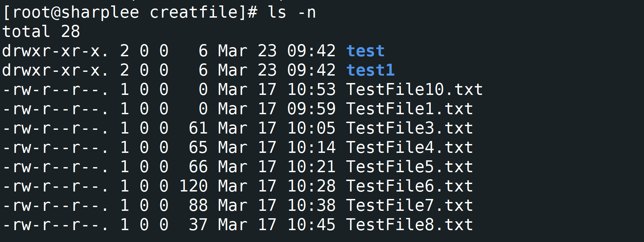Click the TestFile6.txt filename

(409, 186)
